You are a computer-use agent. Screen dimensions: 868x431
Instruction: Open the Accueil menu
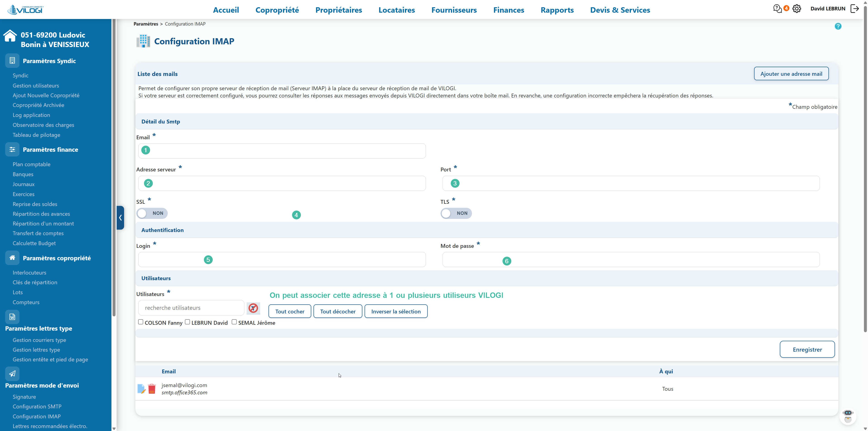pyautogui.click(x=226, y=10)
